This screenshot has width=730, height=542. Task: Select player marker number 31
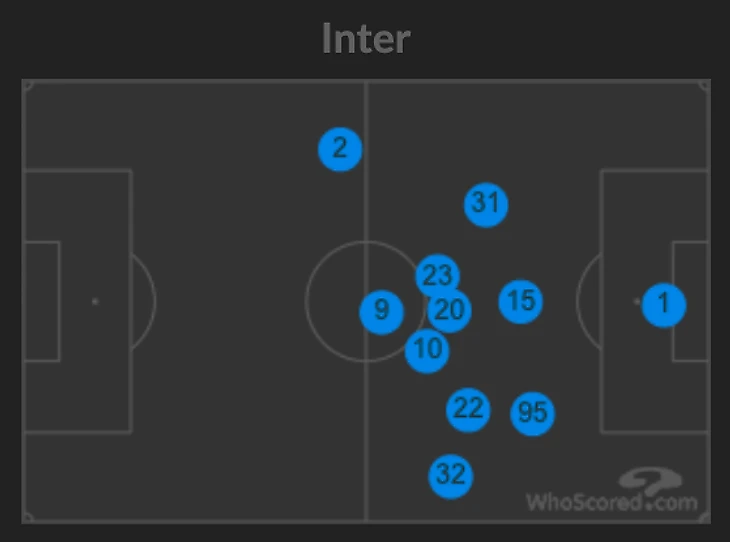pos(486,204)
